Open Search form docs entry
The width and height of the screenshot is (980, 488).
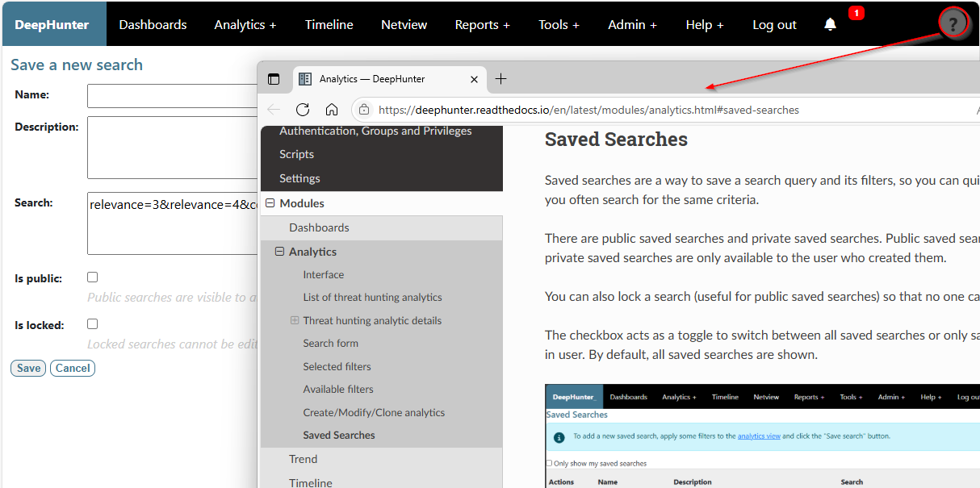[x=331, y=343]
